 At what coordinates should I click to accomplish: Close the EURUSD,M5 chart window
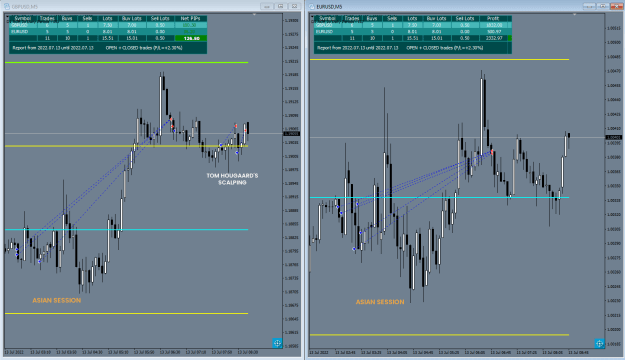click(x=616, y=6)
